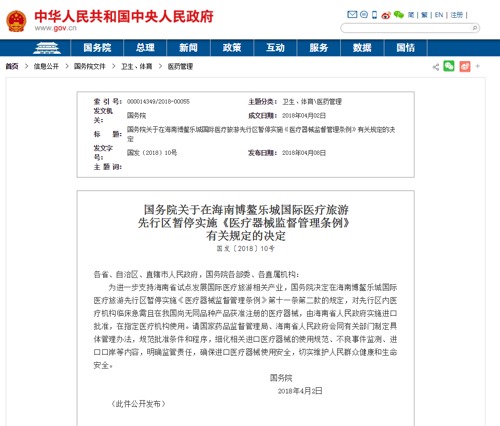
Task: Click the national emblem logo
Action: [x=16, y=21]
